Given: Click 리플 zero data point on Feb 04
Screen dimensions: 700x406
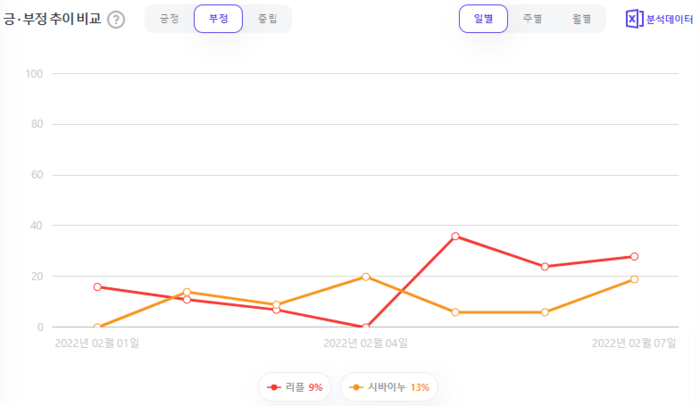Looking at the screenshot, I should pos(366,327).
